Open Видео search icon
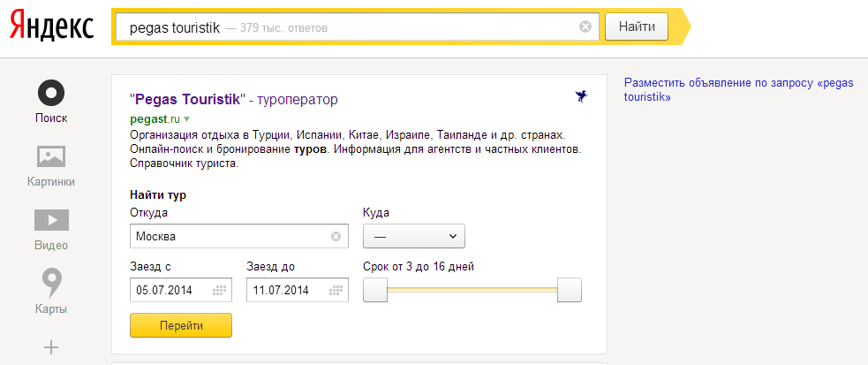 click(51, 220)
